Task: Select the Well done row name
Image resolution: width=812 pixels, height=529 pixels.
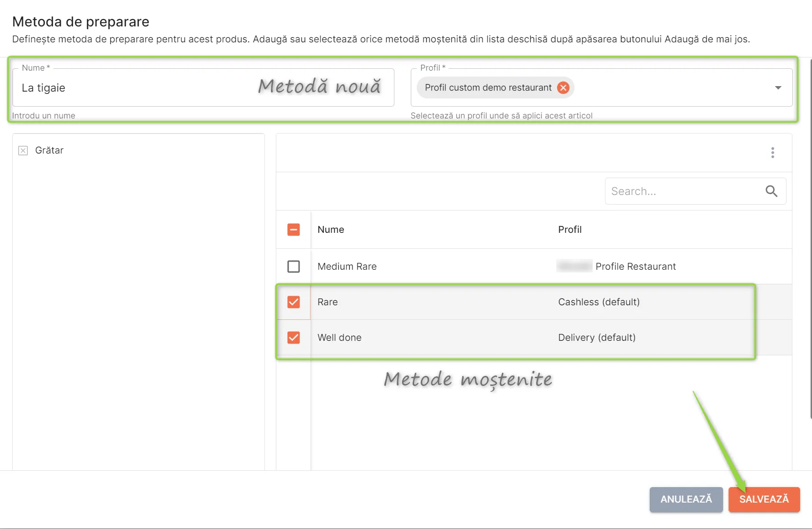Action: [x=340, y=338]
